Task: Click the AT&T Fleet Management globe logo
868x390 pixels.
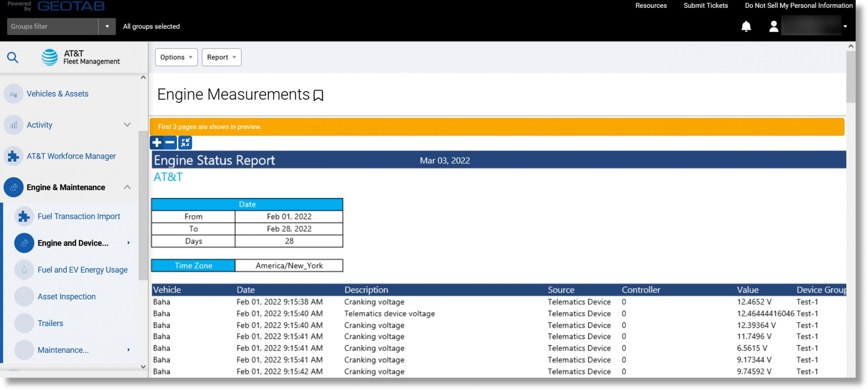Action: [50, 57]
